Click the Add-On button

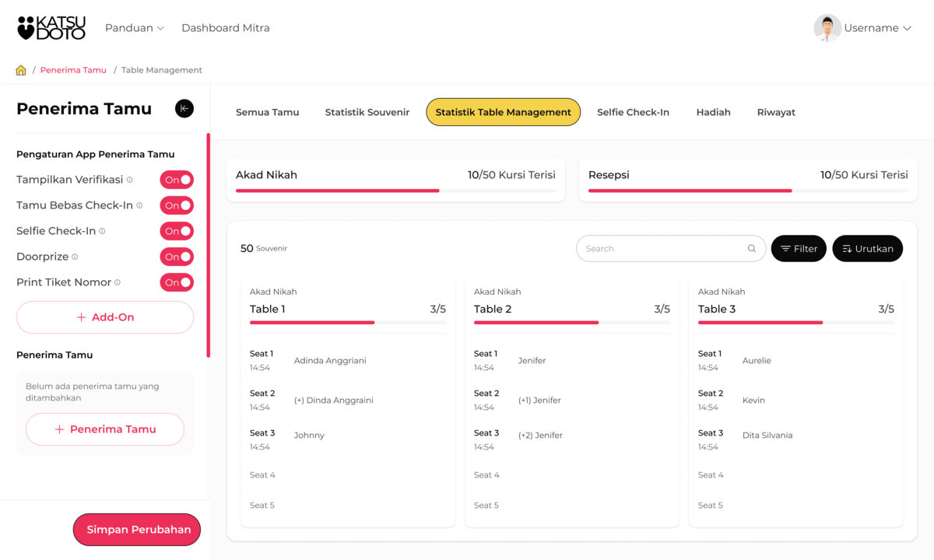coord(105,317)
